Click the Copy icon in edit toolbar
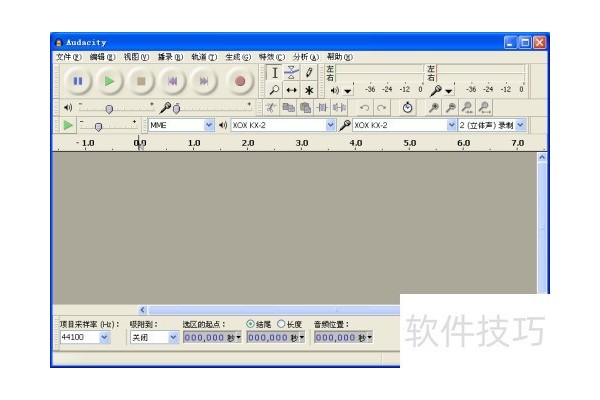600x400 pixels. 288,108
